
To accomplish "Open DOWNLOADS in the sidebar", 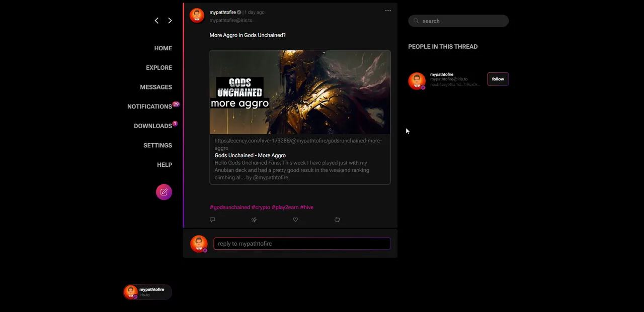I will [x=153, y=126].
